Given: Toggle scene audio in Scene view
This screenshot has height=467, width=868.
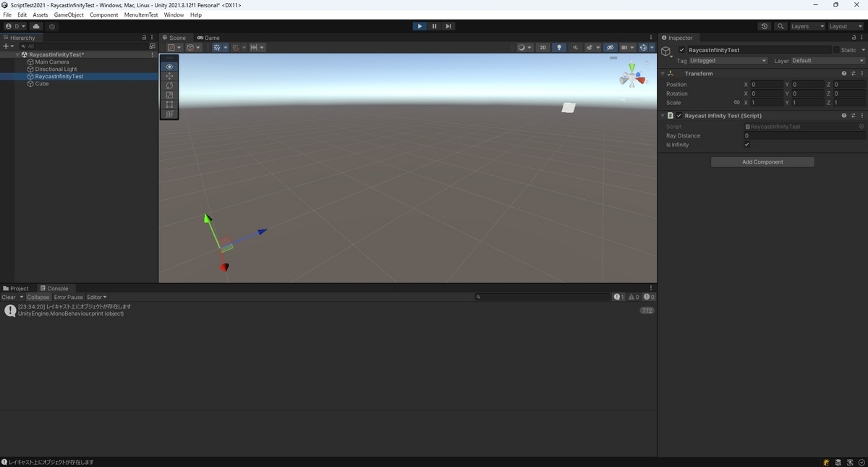Looking at the screenshot, I should [x=576, y=47].
